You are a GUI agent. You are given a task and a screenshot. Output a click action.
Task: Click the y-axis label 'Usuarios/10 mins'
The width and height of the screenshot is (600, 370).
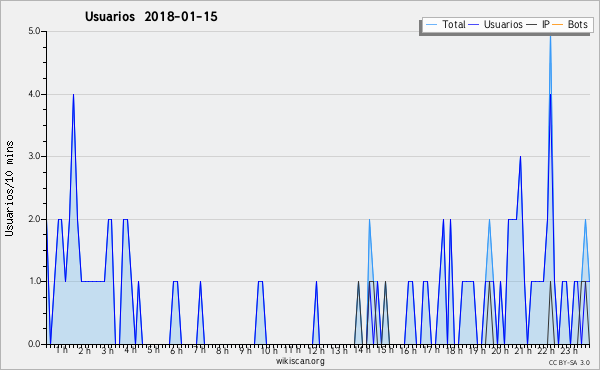point(9,189)
